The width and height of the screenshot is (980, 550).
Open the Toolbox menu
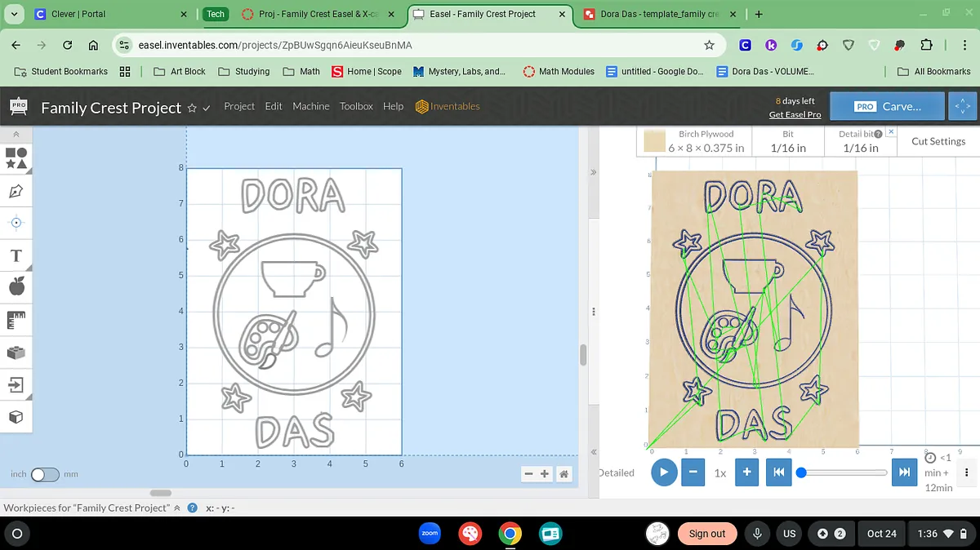coord(356,106)
